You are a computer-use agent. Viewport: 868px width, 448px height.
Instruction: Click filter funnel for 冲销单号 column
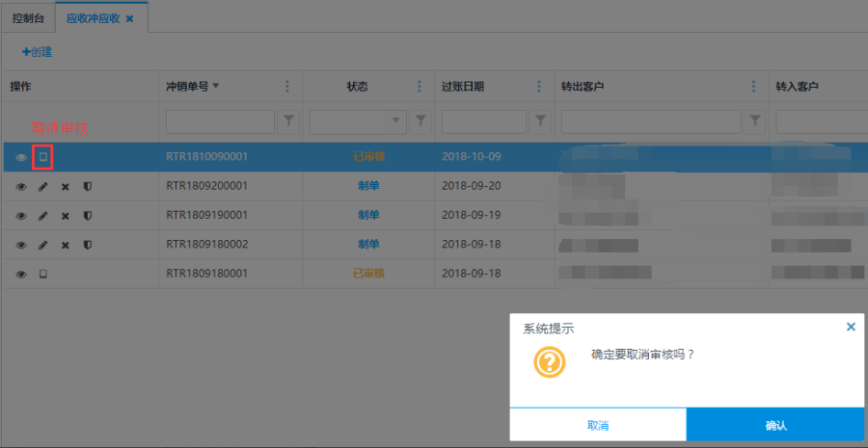(288, 121)
